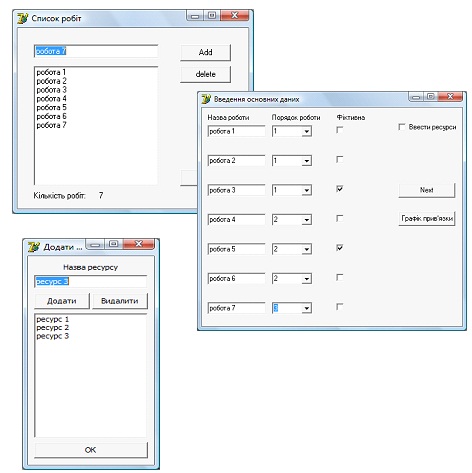Image resolution: width=472 pixels, height=473 pixels.
Task: Click the Видалити button
Action: 120,301
